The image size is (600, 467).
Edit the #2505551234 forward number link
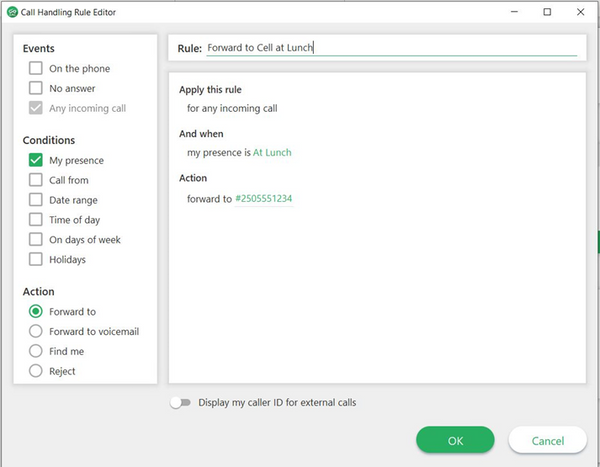(x=263, y=199)
